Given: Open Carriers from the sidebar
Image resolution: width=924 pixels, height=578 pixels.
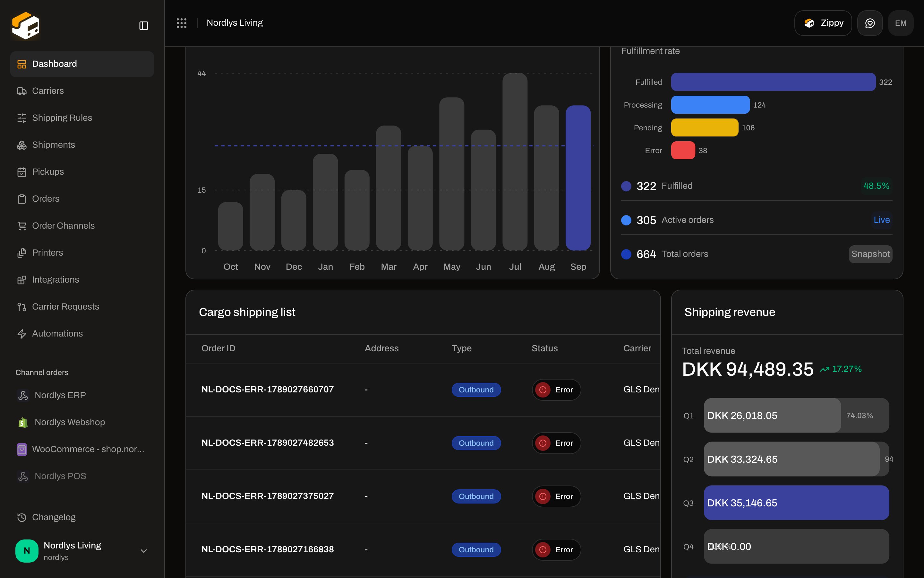Looking at the screenshot, I should 82,91.
